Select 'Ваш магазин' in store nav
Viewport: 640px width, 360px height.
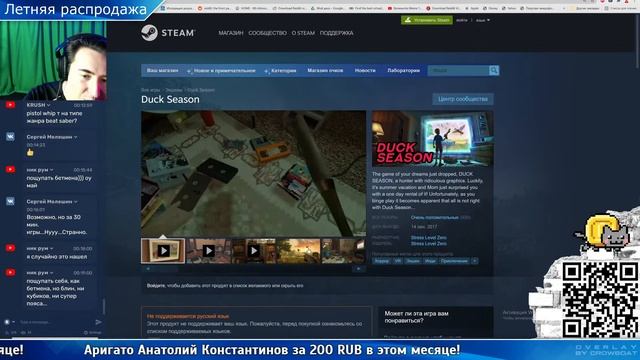tap(162, 71)
